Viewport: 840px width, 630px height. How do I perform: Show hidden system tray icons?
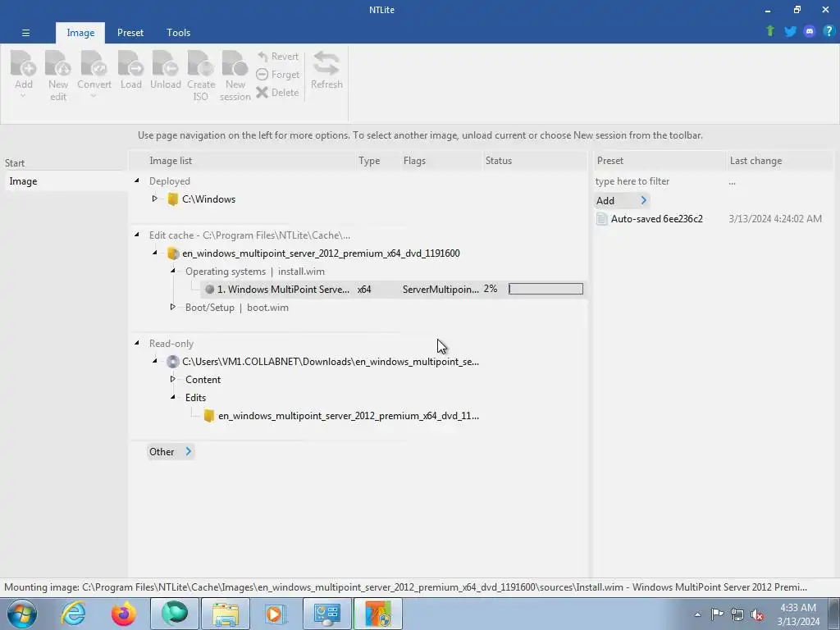click(x=697, y=614)
